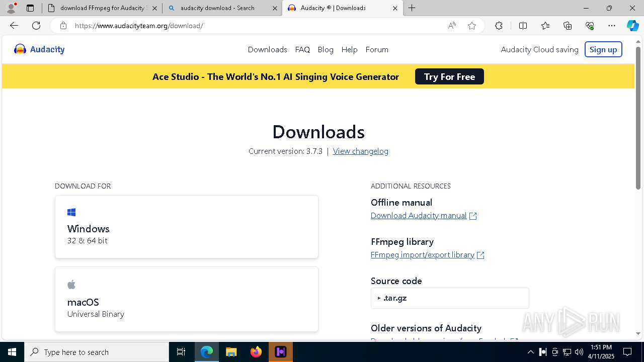
Task: Open the Downloads nav menu item
Action: pos(267,49)
